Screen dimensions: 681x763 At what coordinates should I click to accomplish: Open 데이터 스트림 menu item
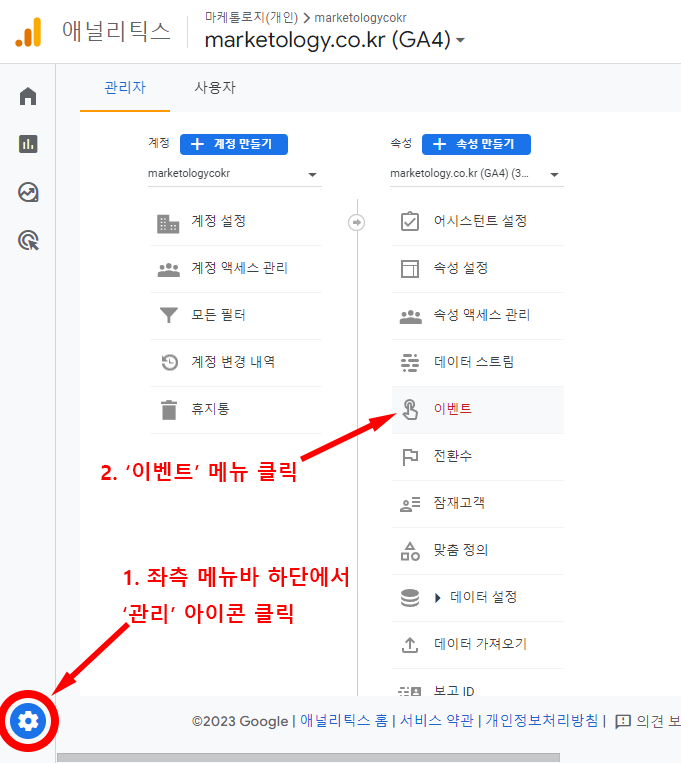(478, 363)
